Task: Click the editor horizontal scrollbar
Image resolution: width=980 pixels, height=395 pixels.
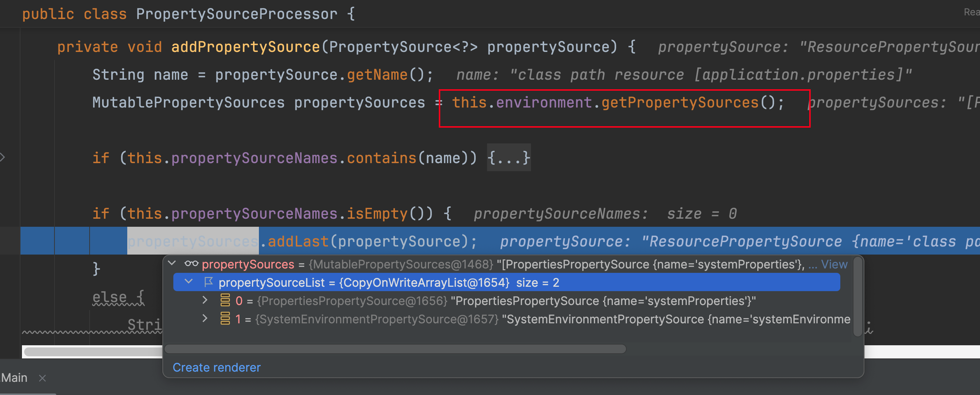Action: [93, 351]
